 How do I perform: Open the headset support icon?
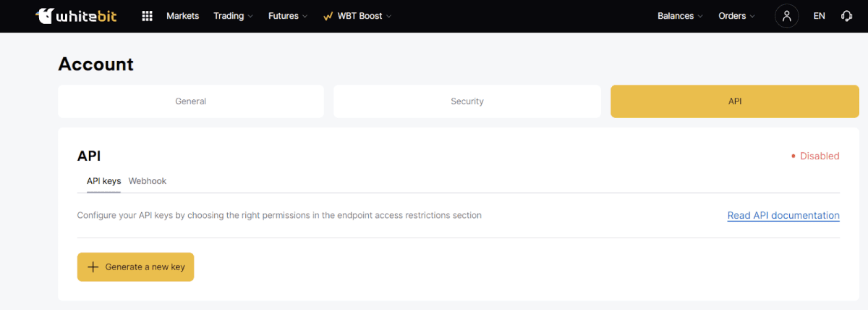click(x=847, y=16)
